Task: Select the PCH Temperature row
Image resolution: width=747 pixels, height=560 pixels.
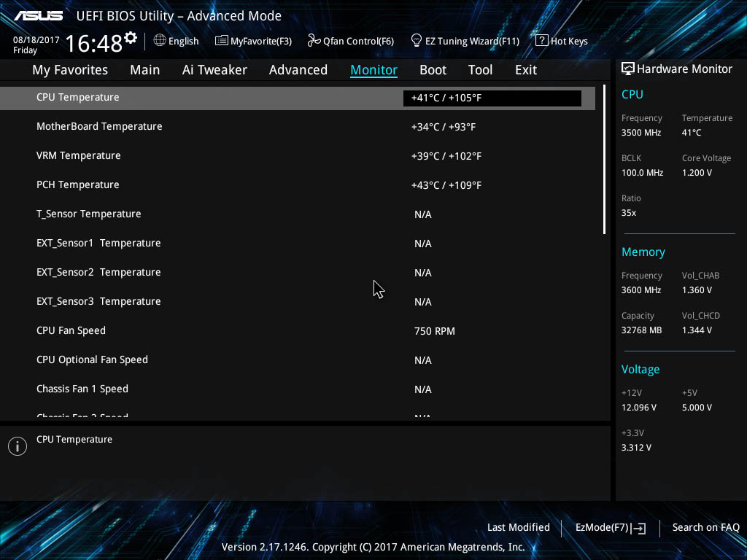Action: click(298, 184)
